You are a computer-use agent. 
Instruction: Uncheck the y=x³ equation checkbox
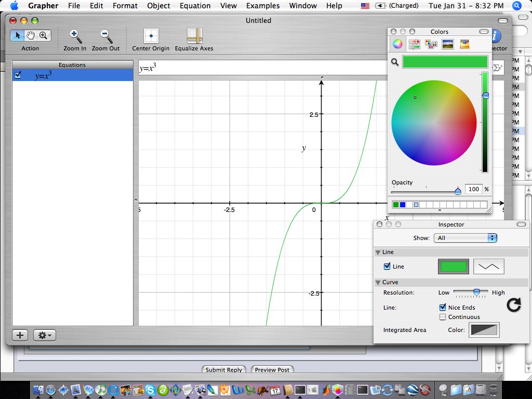coord(18,75)
